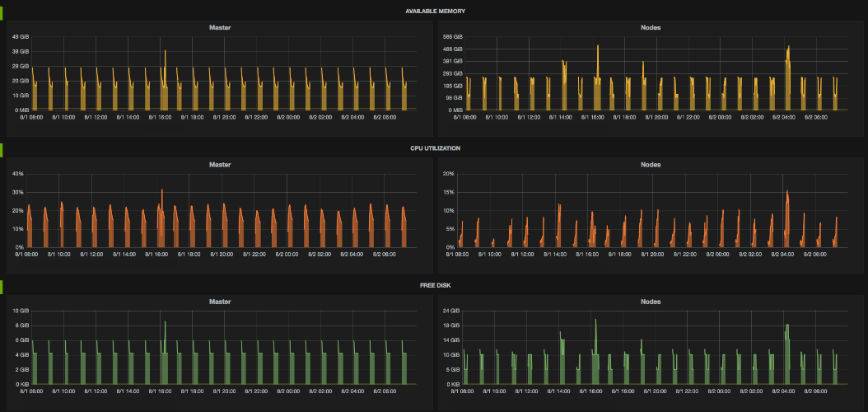The height and width of the screenshot is (412, 868).
Task: Collapse the AVAILABLE MEMORY row title
Action: click(434, 11)
